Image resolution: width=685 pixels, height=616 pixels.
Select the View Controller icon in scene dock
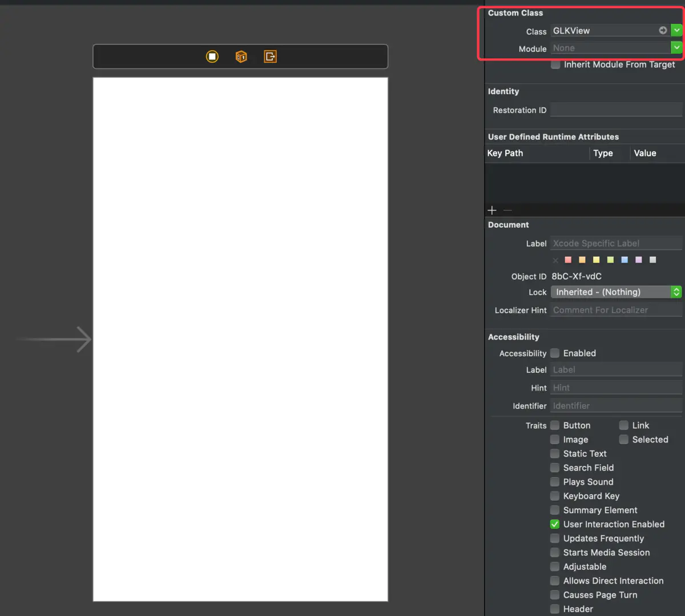(x=212, y=57)
